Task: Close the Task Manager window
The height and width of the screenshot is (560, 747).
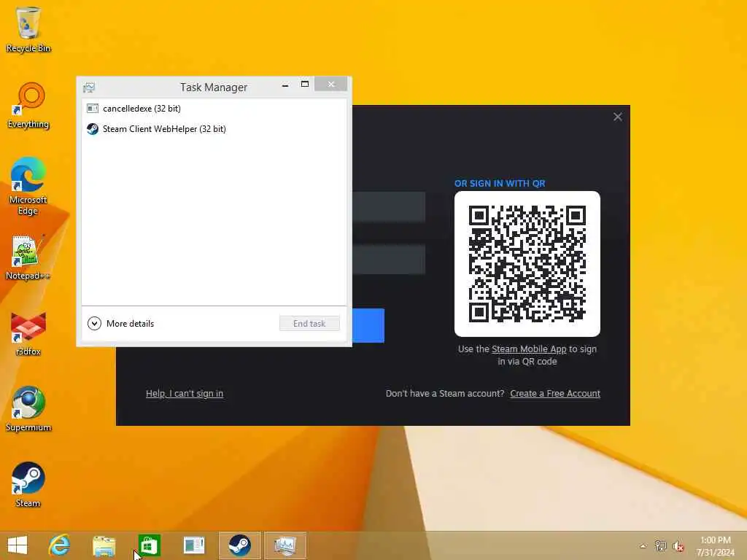Action: pyautogui.click(x=331, y=85)
